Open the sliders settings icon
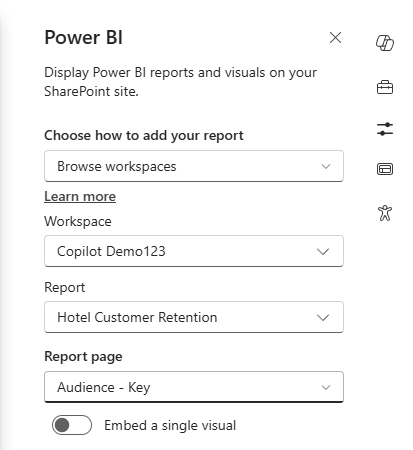This screenshot has height=450, width=413. tap(385, 129)
